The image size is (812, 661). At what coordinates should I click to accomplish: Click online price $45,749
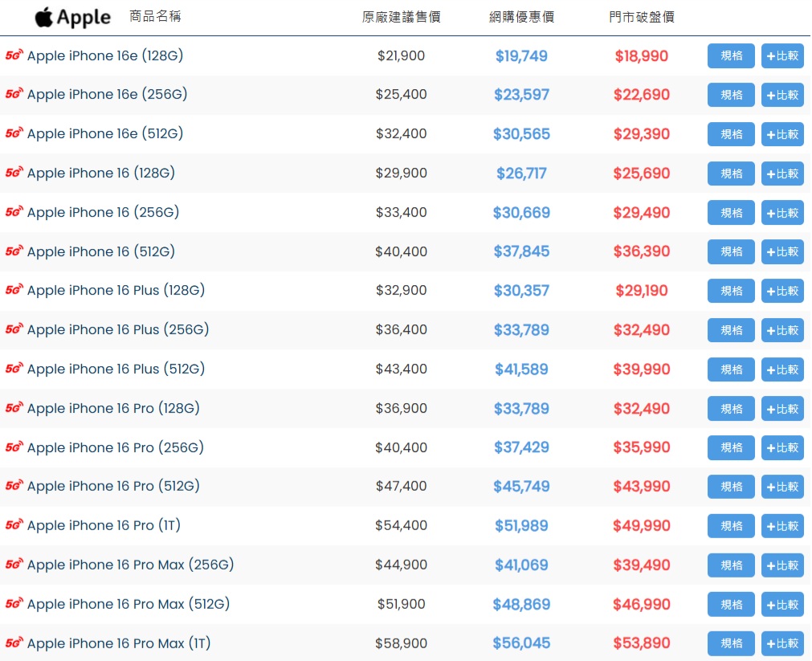click(x=521, y=487)
